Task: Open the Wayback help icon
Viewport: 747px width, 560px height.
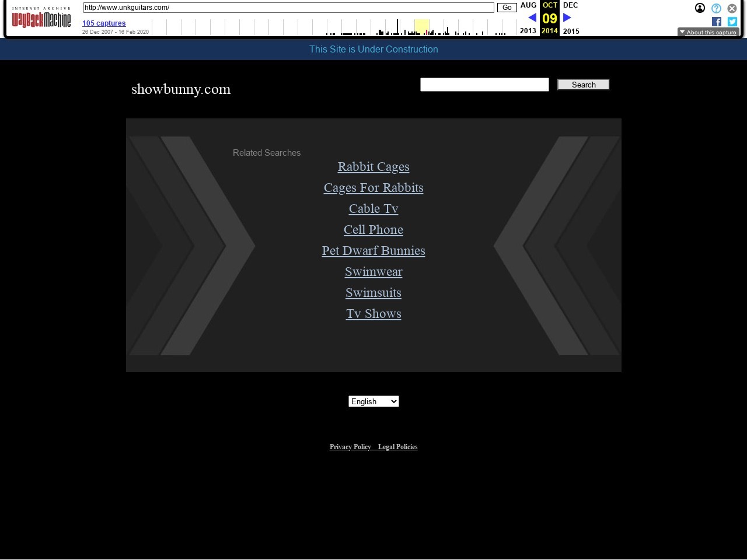Action: 716,8
